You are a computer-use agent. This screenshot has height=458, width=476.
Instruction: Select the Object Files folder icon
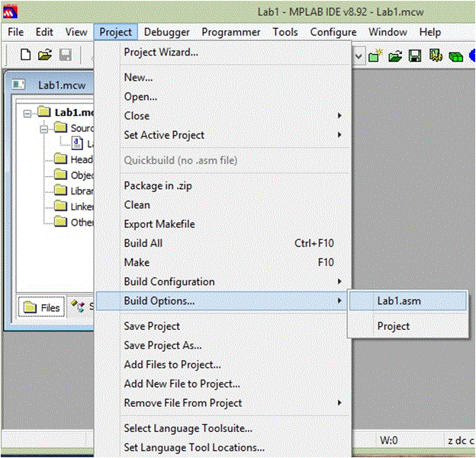point(60,175)
